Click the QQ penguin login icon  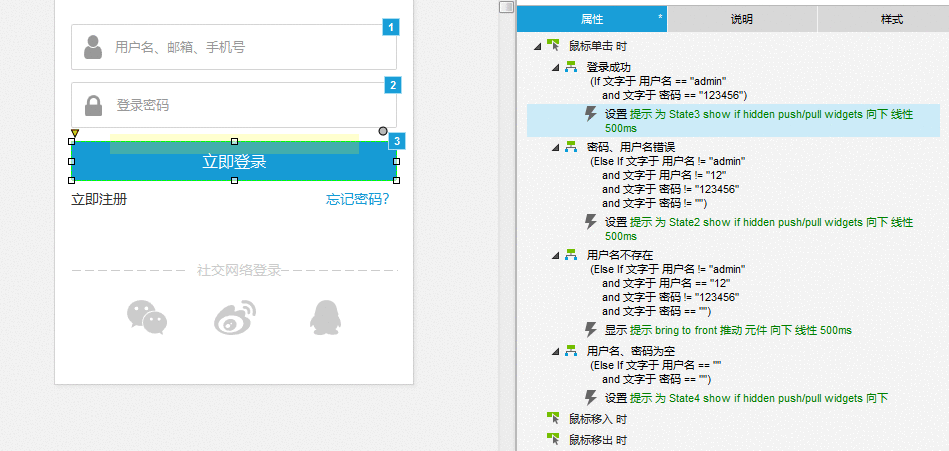(x=325, y=318)
